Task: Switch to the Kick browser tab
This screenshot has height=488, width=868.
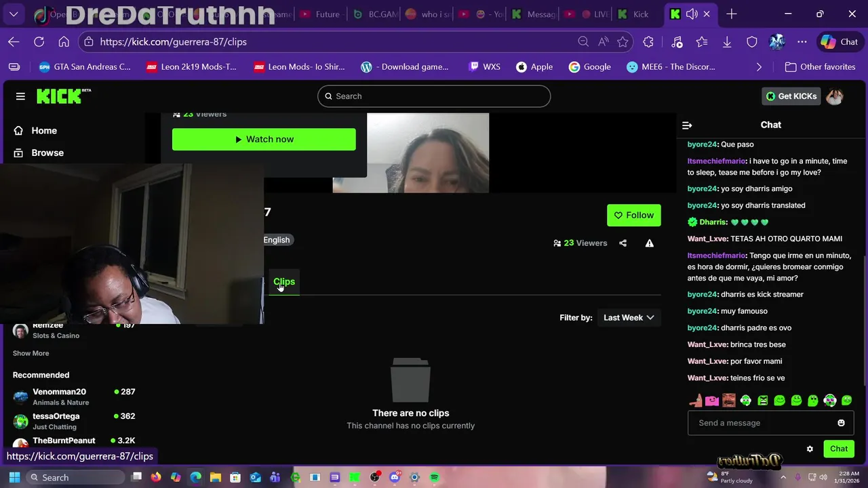Action: pyautogui.click(x=634, y=14)
